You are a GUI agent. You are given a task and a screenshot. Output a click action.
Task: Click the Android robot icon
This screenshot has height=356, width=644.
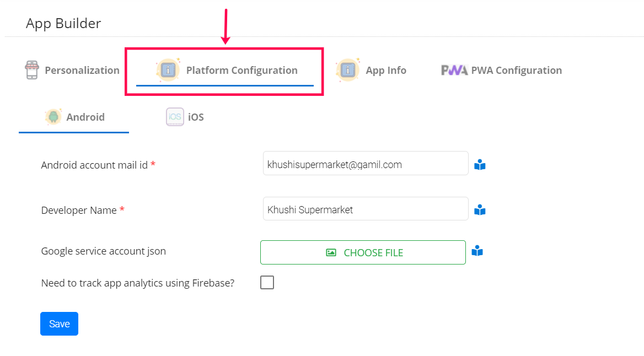[x=53, y=117]
